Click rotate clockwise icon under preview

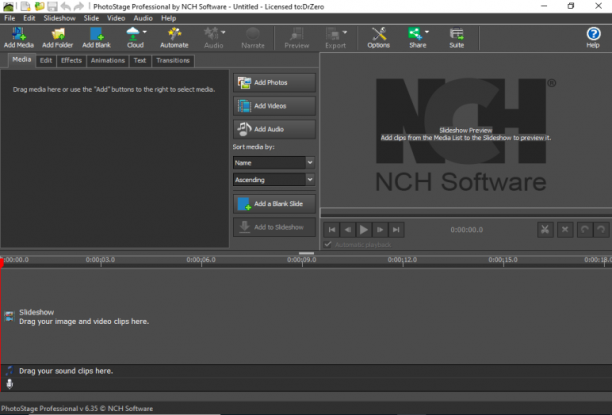coord(601,230)
